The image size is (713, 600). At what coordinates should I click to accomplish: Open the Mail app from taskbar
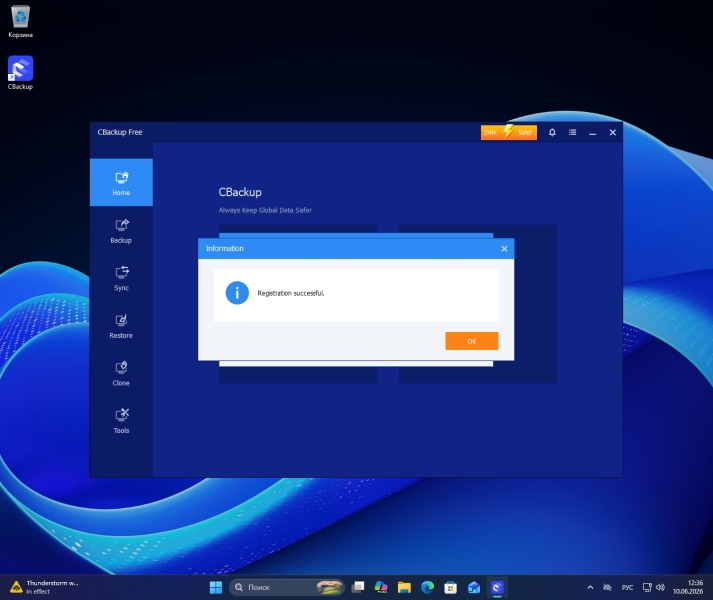[x=474, y=587]
